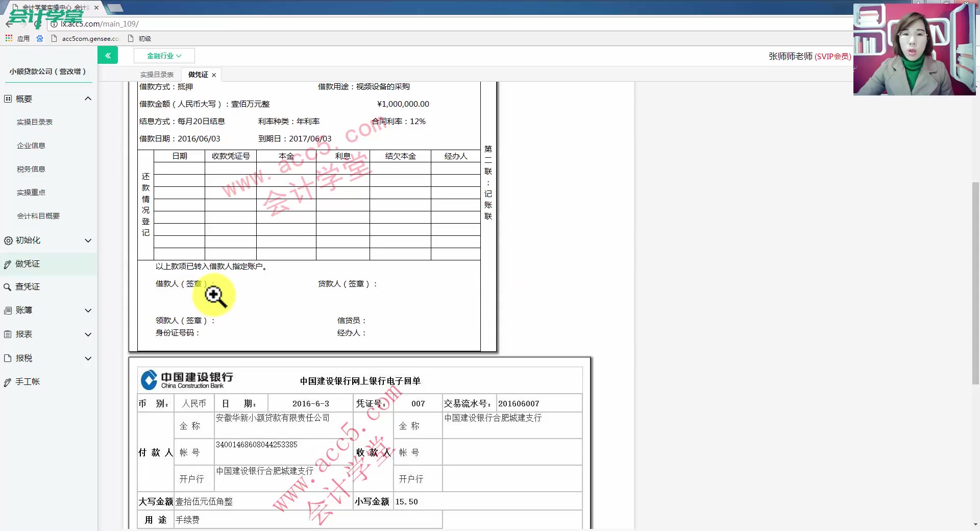Click the 收款凭证号 column header
980x531 pixels.
(231, 156)
